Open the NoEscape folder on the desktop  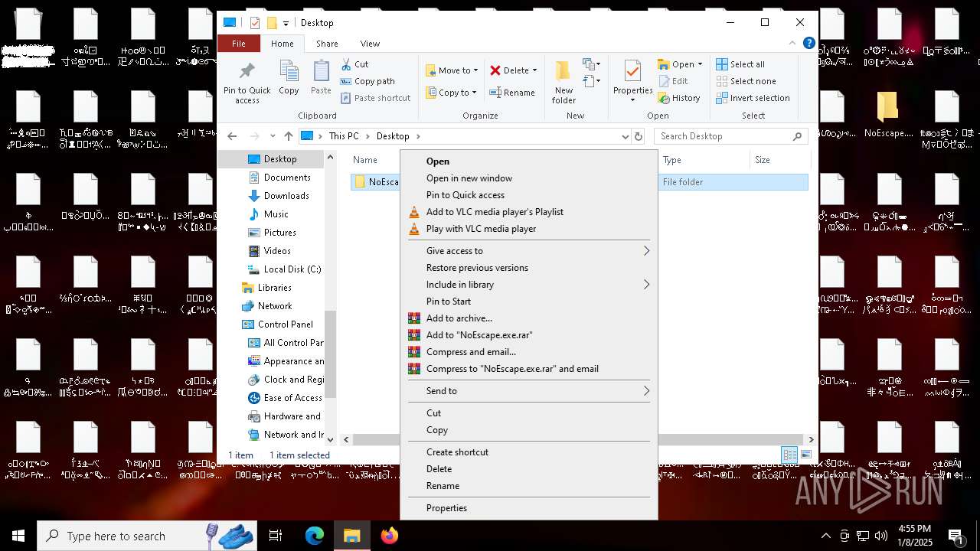tap(888, 115)
